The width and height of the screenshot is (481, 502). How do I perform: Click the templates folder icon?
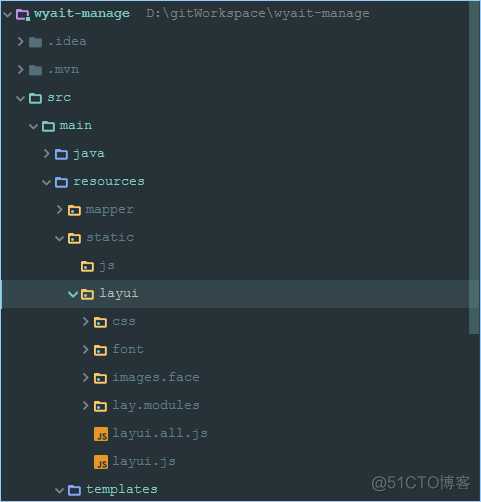[x=74, y=490]
